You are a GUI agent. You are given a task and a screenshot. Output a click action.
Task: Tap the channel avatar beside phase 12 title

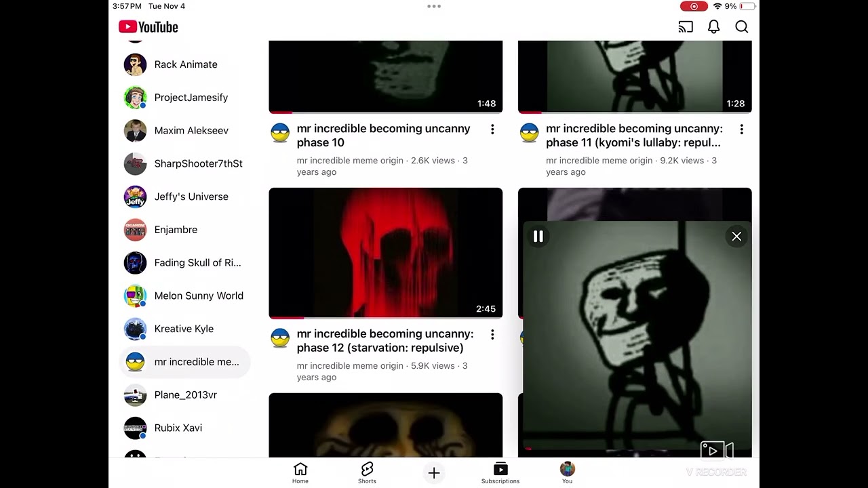tap(280, 338)
